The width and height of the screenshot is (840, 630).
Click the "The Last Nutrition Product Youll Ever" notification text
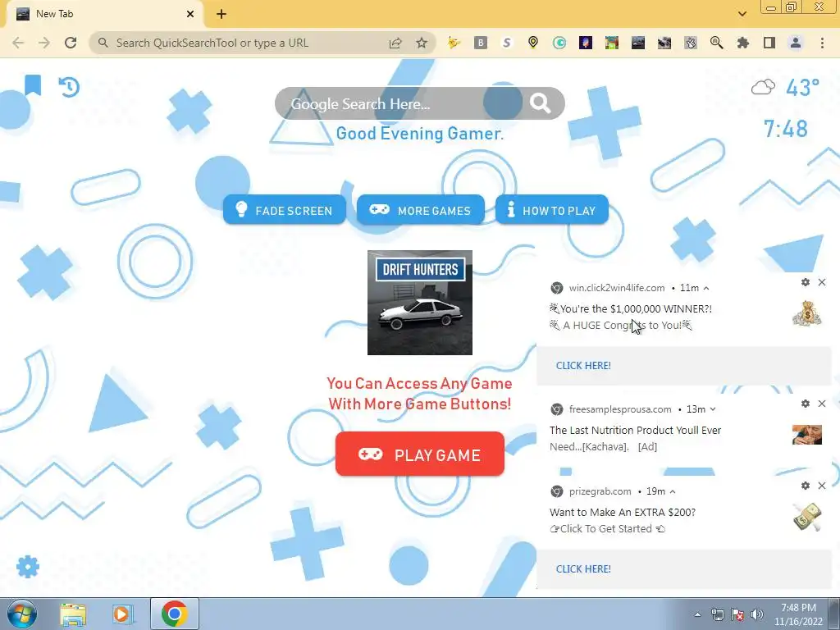[636, 430]
